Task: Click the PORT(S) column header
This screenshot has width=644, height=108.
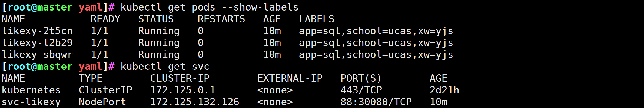Action: pyautogui.click(x=361, y=79)
